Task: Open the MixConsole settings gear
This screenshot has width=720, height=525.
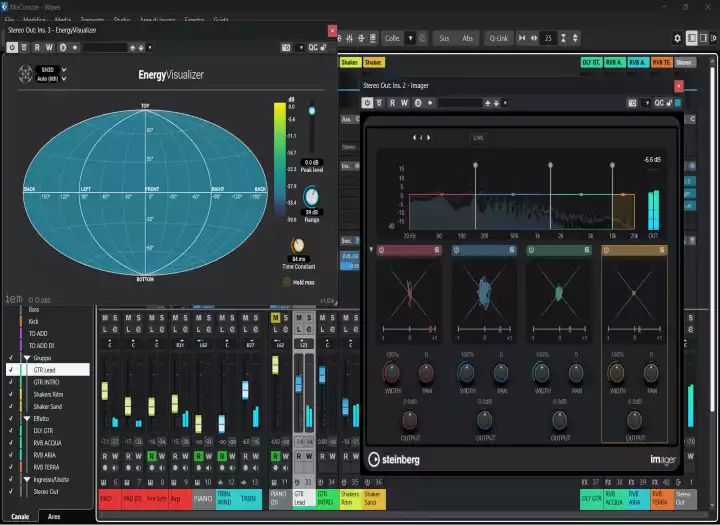Action: [x=677, y=38]
